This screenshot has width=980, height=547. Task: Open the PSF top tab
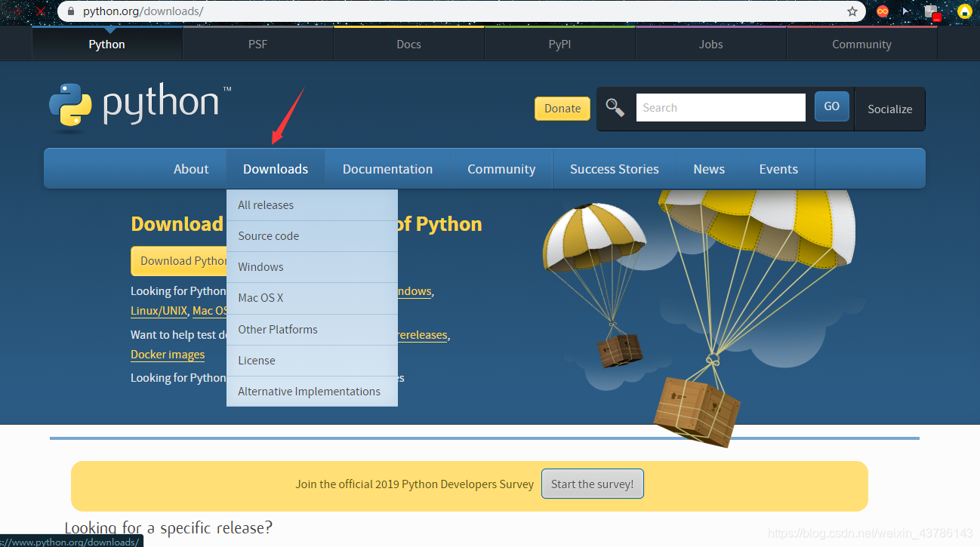click(258, 45)
